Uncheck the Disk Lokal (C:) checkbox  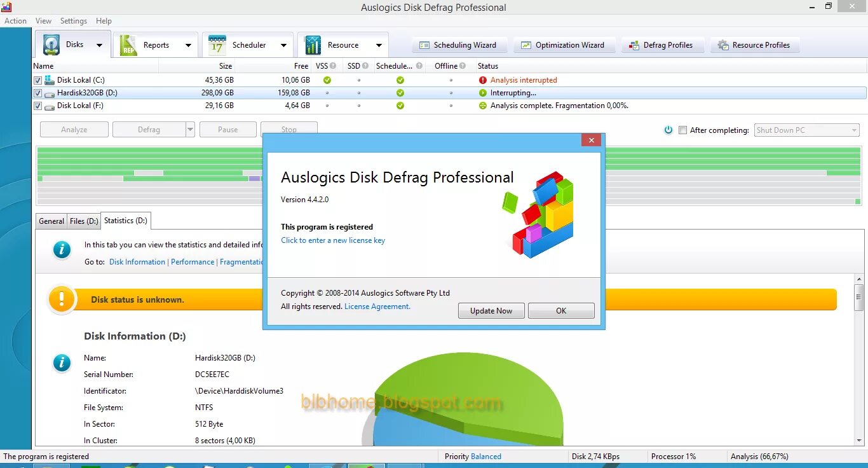(37, 80)
